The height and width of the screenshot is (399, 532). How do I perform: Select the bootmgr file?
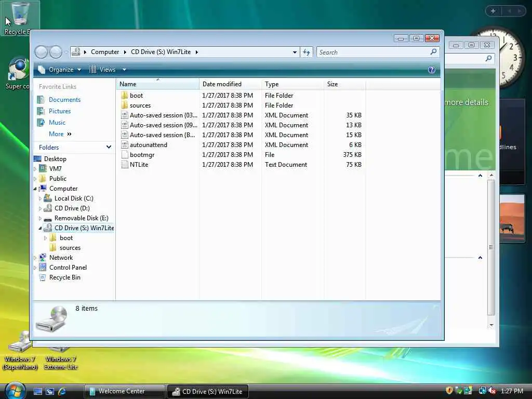click(142, 155)
